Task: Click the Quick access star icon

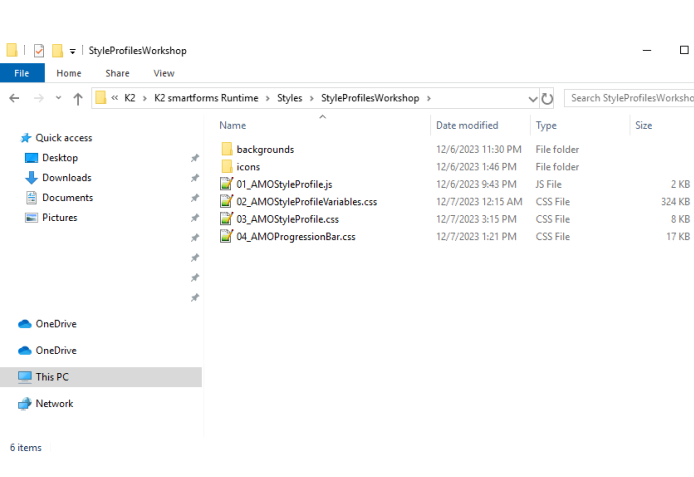Action: click(26, 138)
